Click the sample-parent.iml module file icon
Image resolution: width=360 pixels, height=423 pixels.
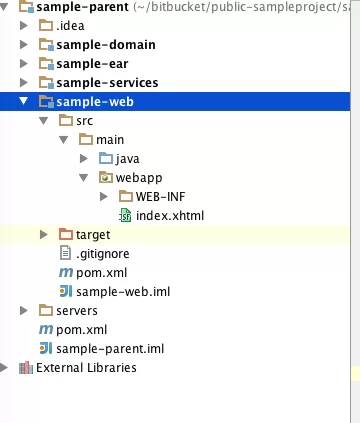[x=46, y=349]
